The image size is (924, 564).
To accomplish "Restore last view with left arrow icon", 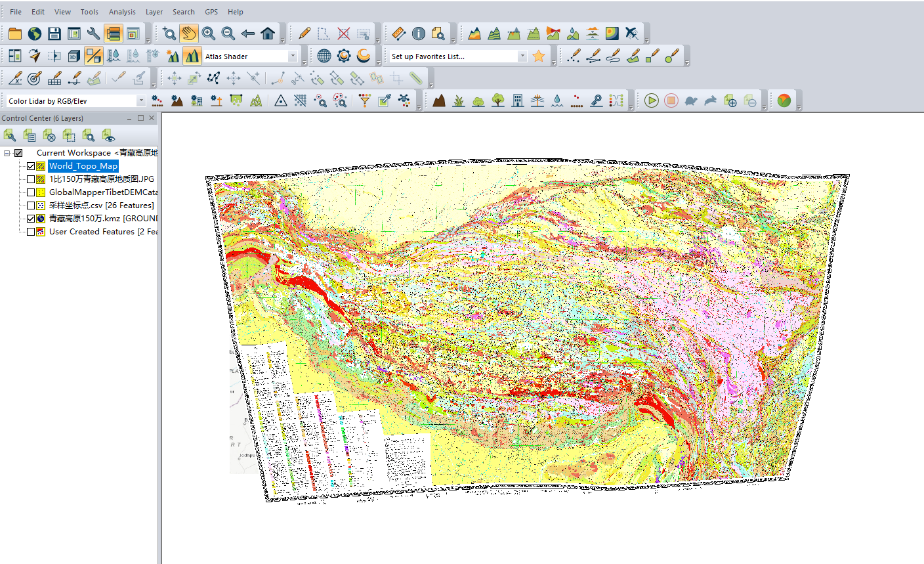I will pos(248,33).
